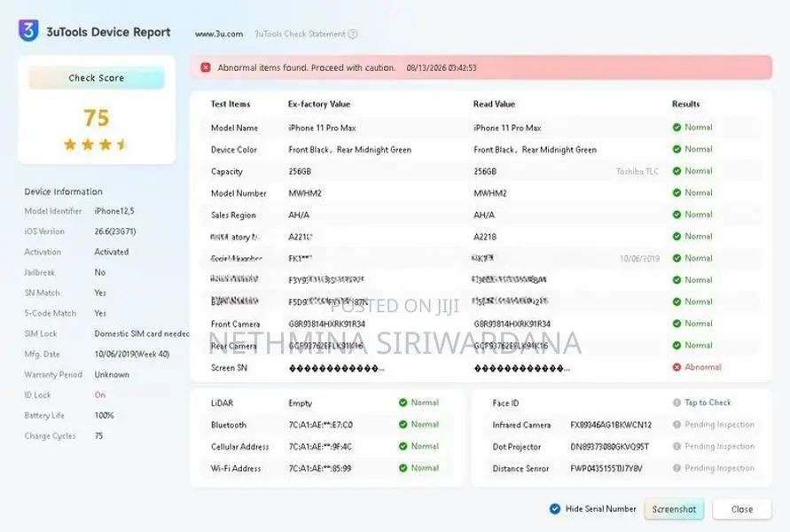This screenshot has height=532, width=790.
Task: Click the ID Lock On value
Action: pos(100,395)
